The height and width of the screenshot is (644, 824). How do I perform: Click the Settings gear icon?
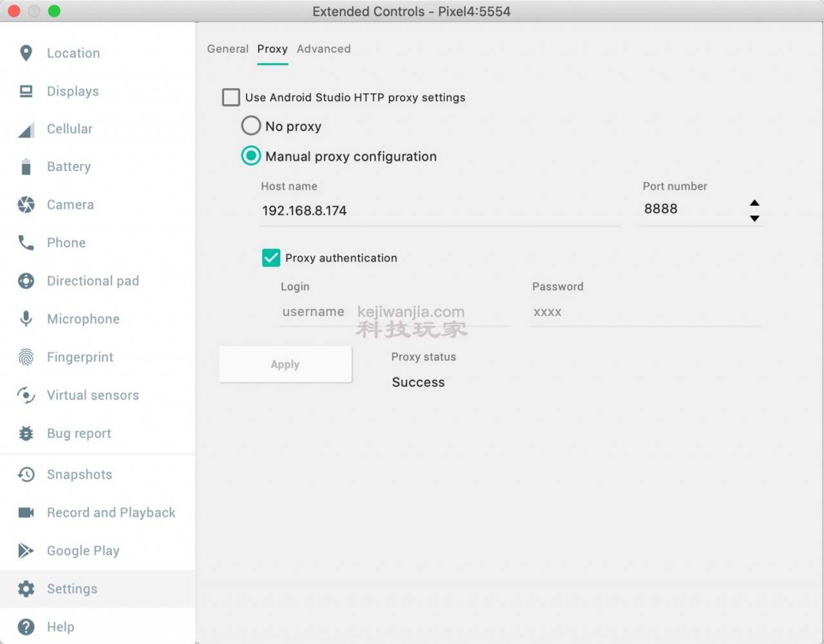(26, 589)
